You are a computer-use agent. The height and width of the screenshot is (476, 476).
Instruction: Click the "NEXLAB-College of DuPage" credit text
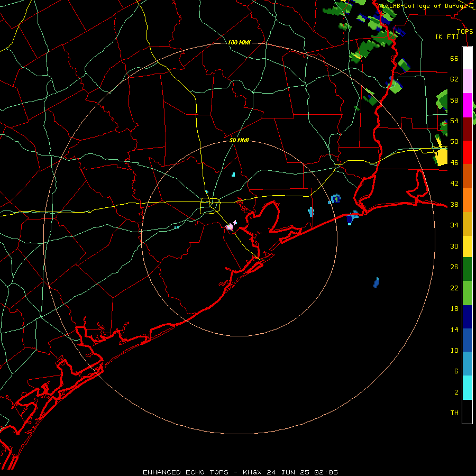click(422, 6)
